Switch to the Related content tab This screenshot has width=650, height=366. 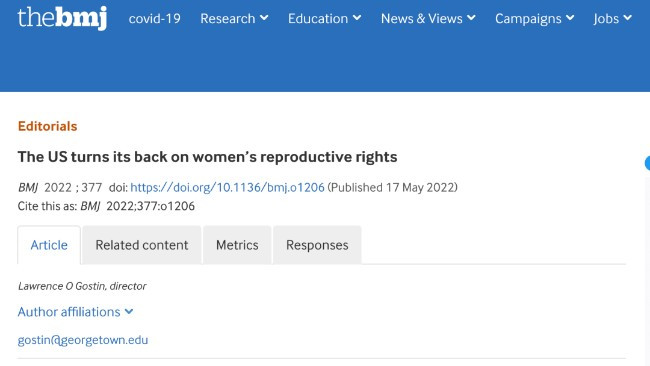(x=142, y=245)
